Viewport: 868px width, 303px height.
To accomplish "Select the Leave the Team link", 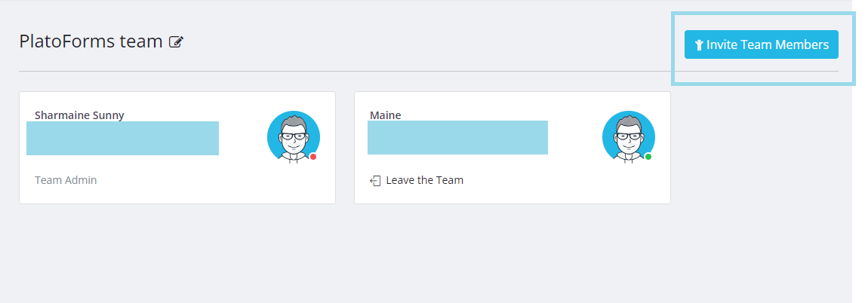I will coord(424,181).
